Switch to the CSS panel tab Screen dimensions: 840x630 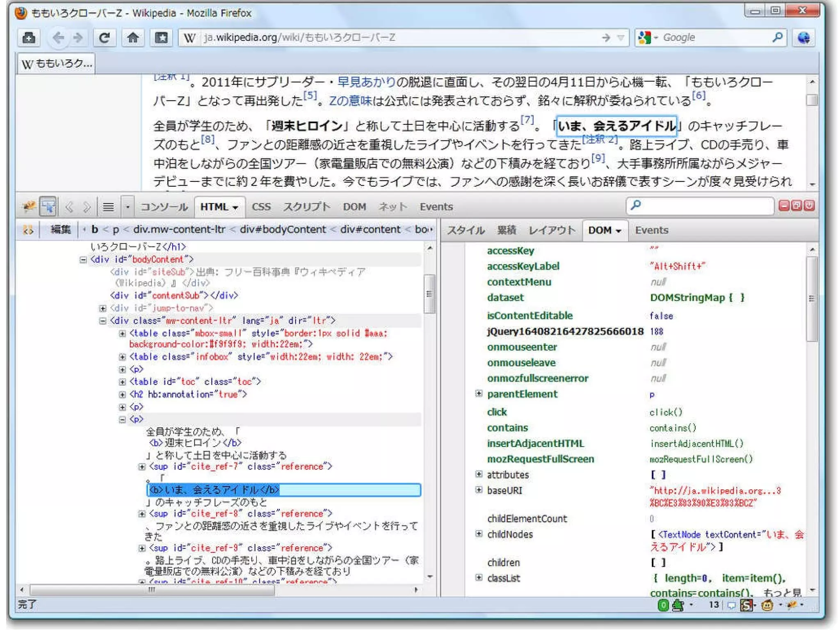[x=261, y=207]
